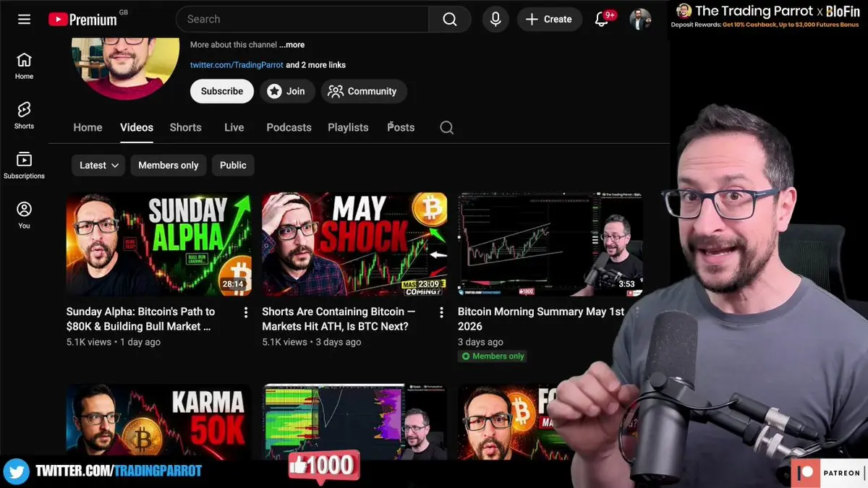Open Sunday Alpha video thumbnail
Viewport: 868px width, 488px height.
tap(159, 244)
